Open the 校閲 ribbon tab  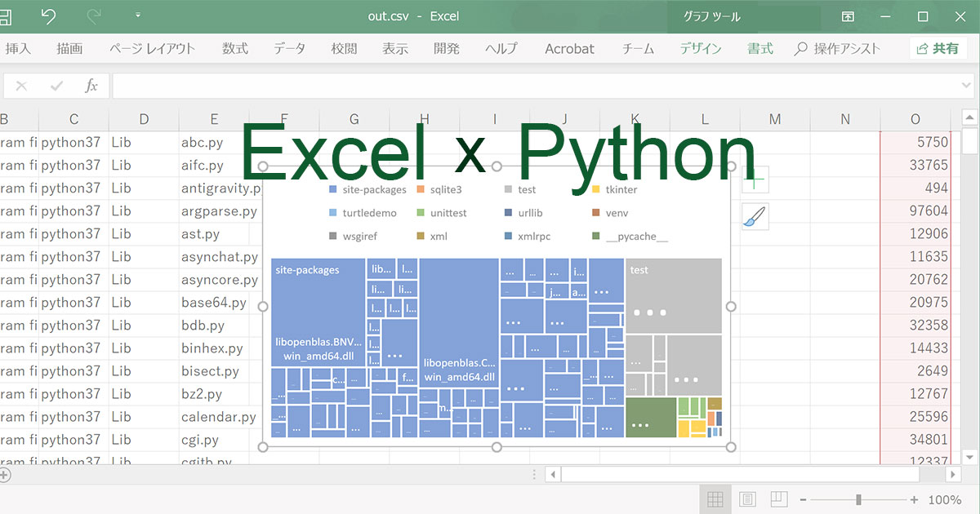tap(344, 49)
